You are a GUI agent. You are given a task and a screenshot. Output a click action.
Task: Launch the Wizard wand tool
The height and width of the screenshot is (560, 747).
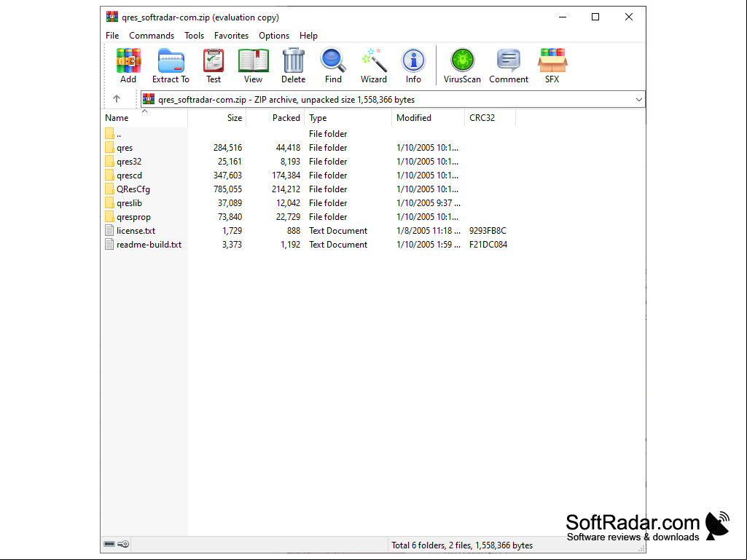(373, 66)
